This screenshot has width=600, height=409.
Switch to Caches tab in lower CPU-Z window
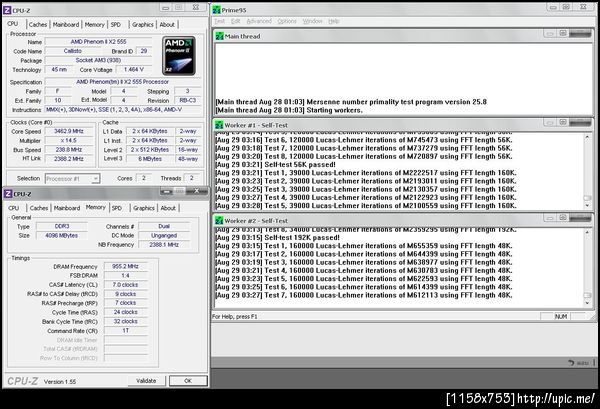tap(39, 208)
